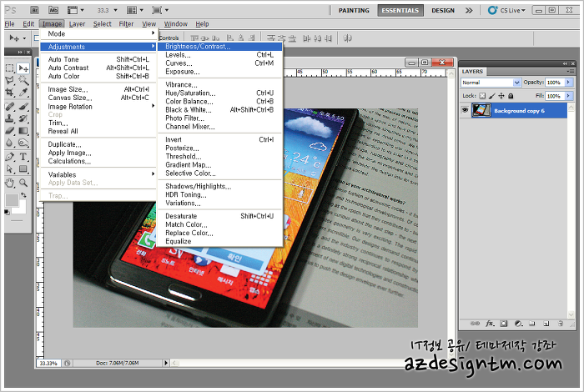
Task: Switch to the Essentials workspace
Action: click(x=400, y=10)
